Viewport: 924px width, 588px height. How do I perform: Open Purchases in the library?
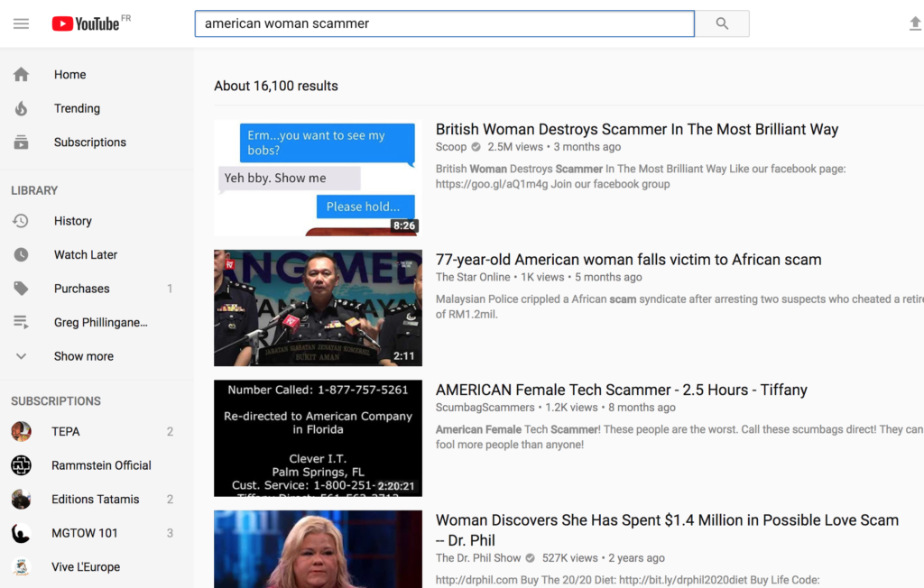pyautogui.click(x=82, y=288)
